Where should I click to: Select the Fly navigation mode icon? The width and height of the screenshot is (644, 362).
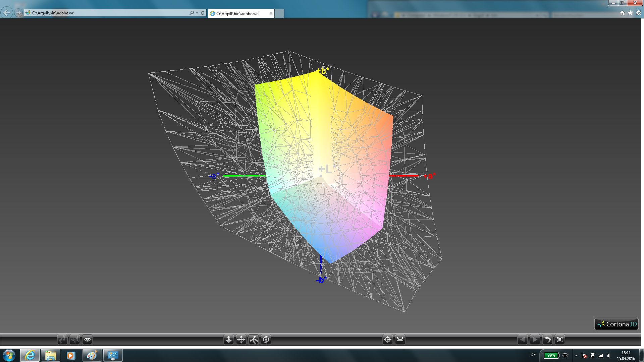tap(75, 340)
